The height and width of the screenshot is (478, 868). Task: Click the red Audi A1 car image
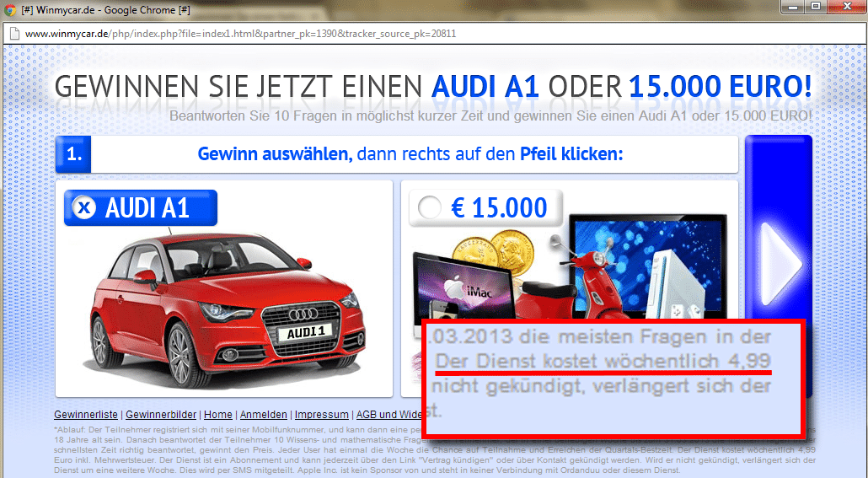226,308
